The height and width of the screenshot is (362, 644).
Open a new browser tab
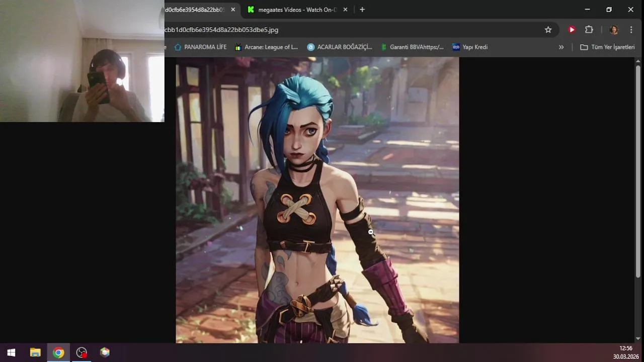[362, 10]
